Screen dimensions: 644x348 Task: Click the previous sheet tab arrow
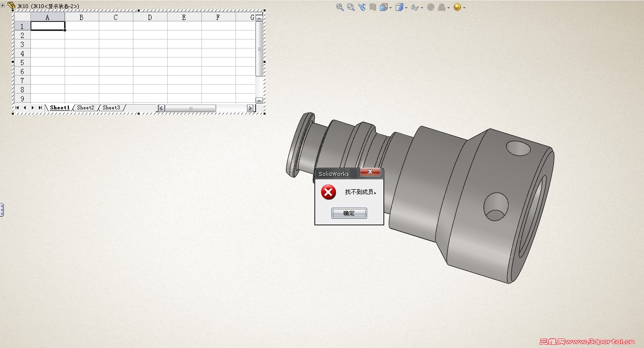tap(25, 108)
